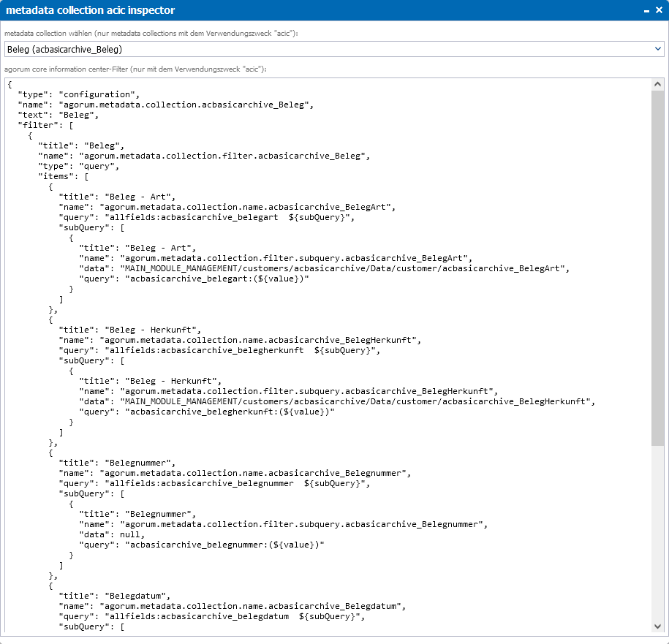Click the scroll down arrow of the filter text area

pyautogui.click(x=657, y=626)
